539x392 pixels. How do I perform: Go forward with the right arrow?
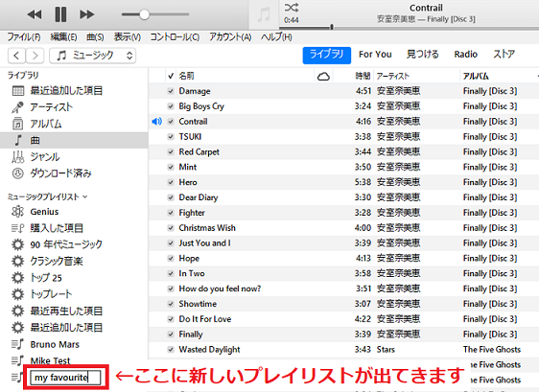tap(35, 56)
